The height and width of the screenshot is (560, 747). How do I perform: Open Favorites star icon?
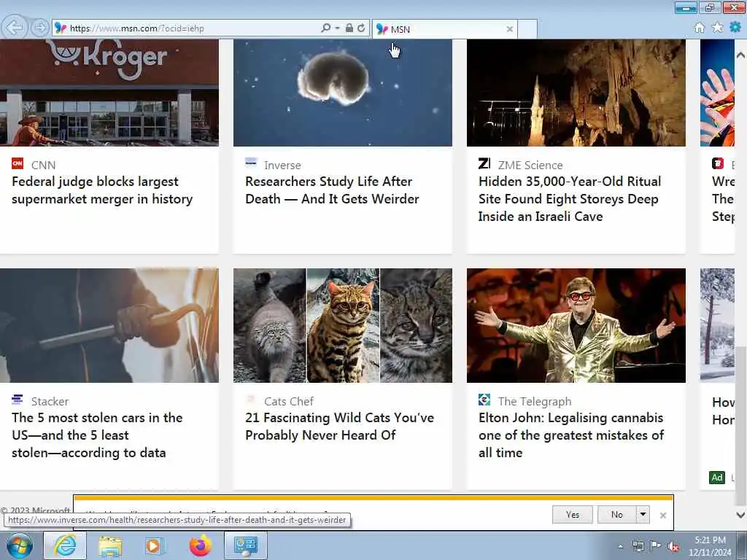[x=717, y=28]
